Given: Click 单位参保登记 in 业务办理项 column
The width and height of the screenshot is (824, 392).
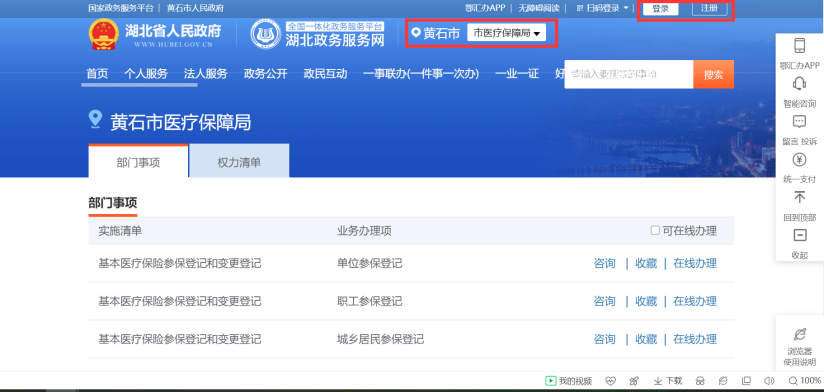Looking at the screenshot, I should (x=369, y=263).
